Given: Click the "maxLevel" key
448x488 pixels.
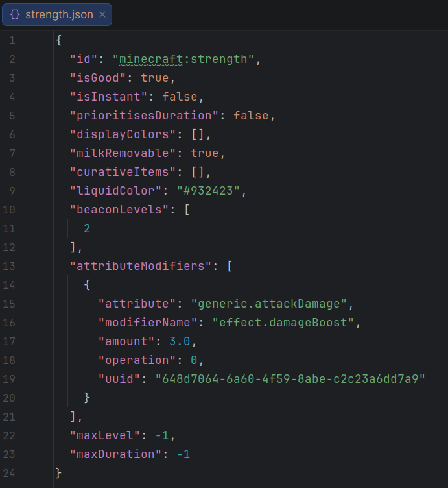Looking at the screenshot, I should [105, 435].
